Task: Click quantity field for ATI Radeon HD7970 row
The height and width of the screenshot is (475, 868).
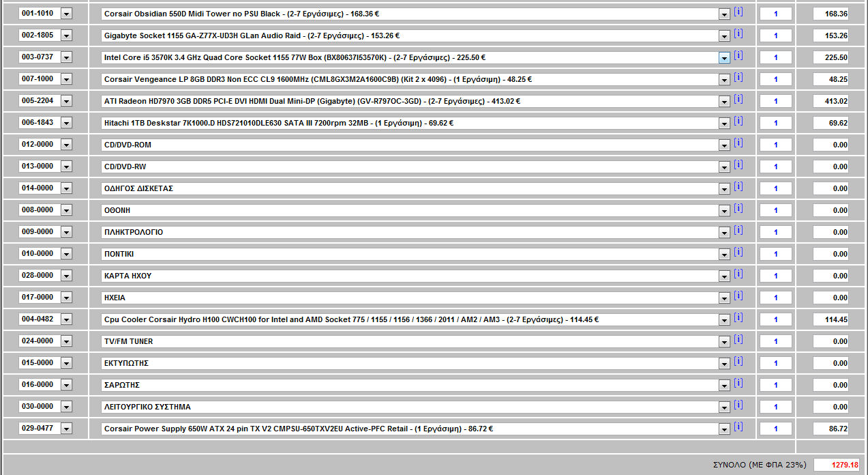Action: [x=775, y=101]
